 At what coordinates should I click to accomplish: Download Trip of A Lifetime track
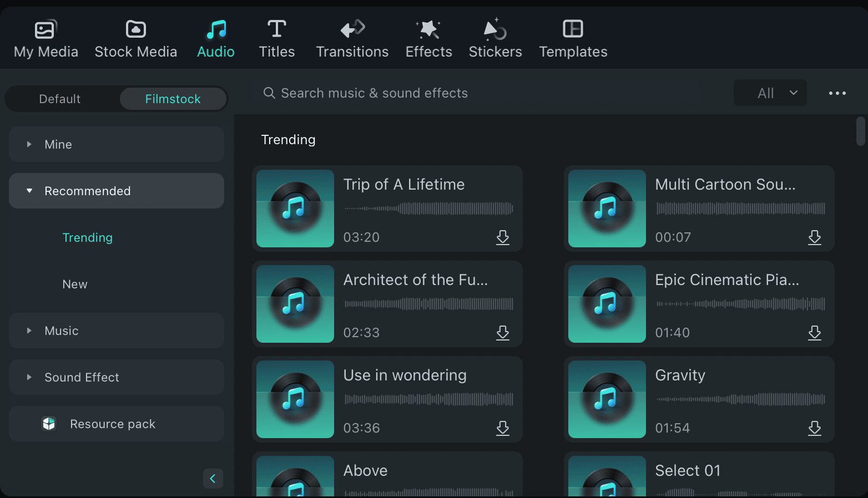coord(503,237)
